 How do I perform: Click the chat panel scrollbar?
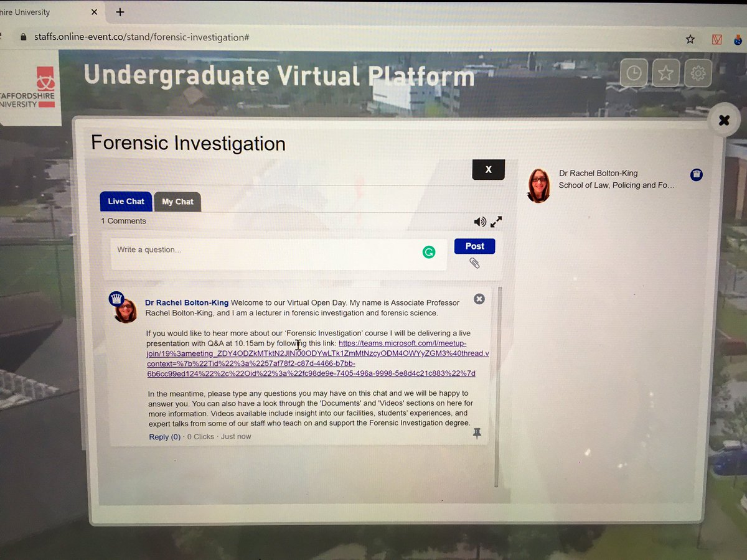(x=498, y=386)
